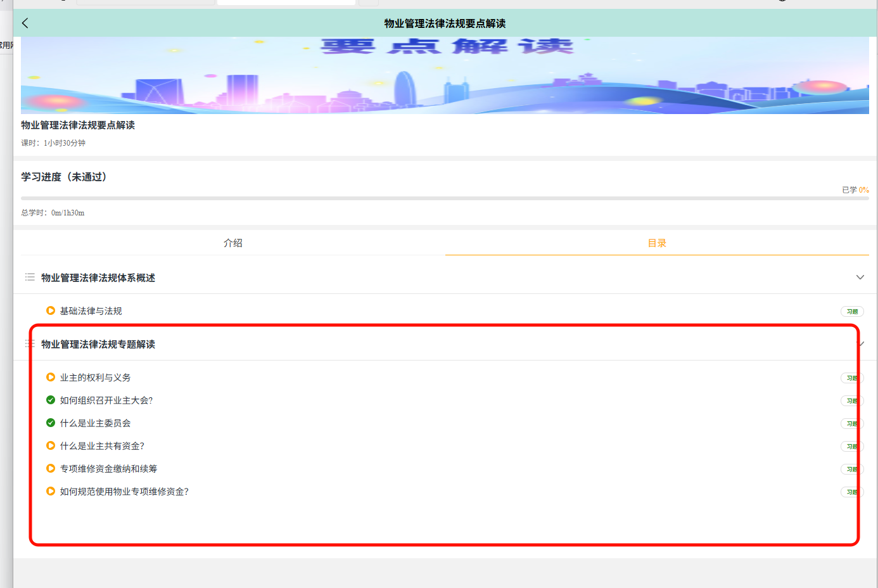Click the green checkmark for 什么是业主委员会

click(50, 423)
